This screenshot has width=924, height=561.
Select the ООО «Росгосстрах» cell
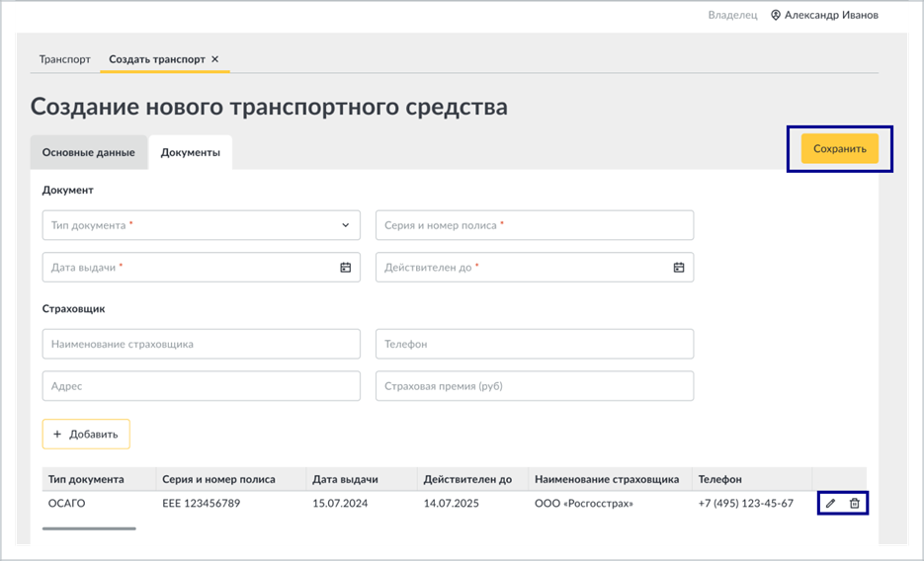click(x=584, y=504)
